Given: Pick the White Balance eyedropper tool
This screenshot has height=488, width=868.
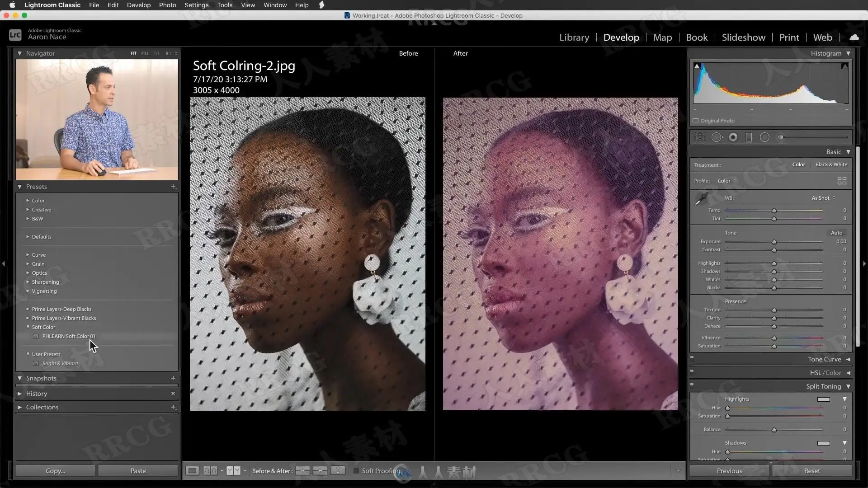Looking at the screenshot, I should 701,199.
